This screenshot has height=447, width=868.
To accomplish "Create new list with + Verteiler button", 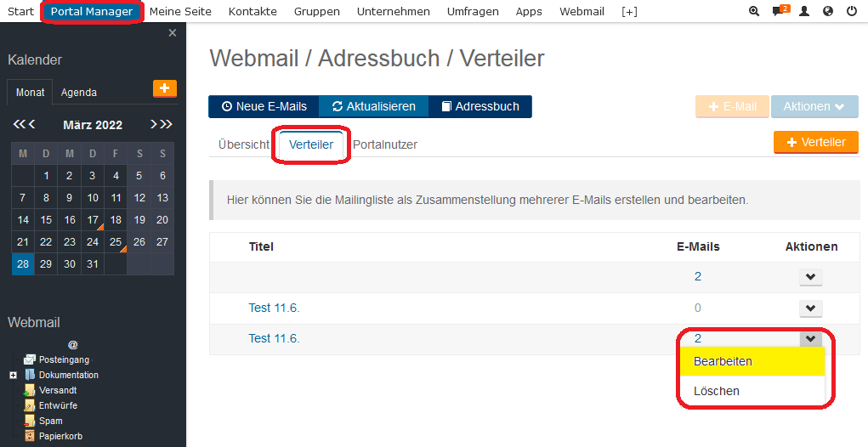I will tap(816, 142).
